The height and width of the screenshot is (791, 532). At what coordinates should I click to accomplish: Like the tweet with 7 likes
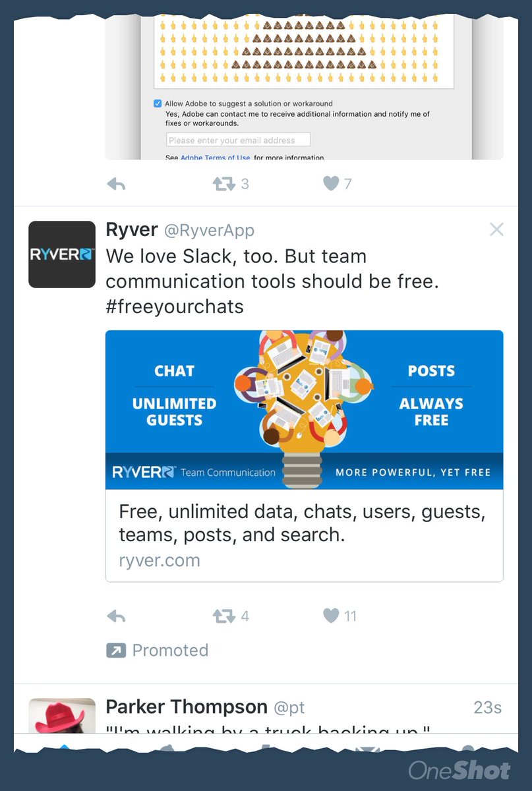pos(331,183)
